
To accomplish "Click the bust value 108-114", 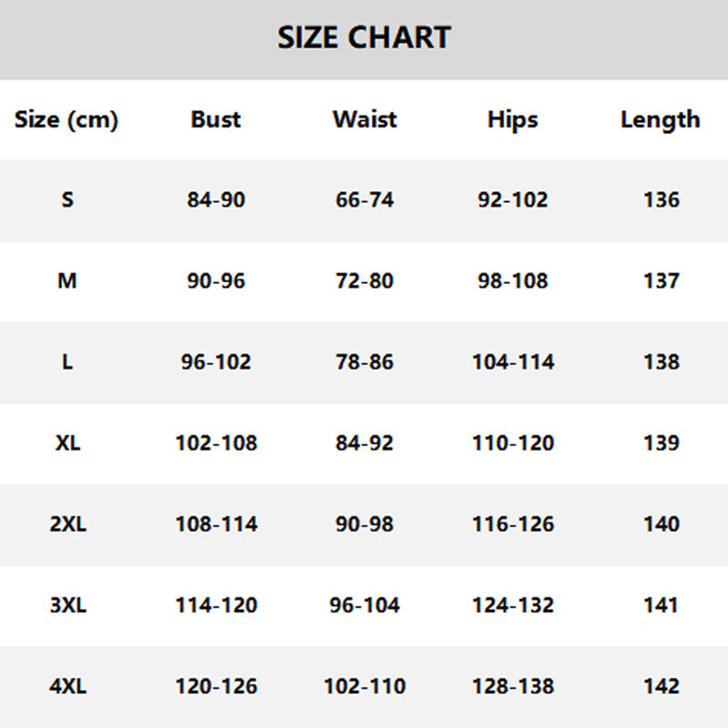I will click(x=217, y=524).
